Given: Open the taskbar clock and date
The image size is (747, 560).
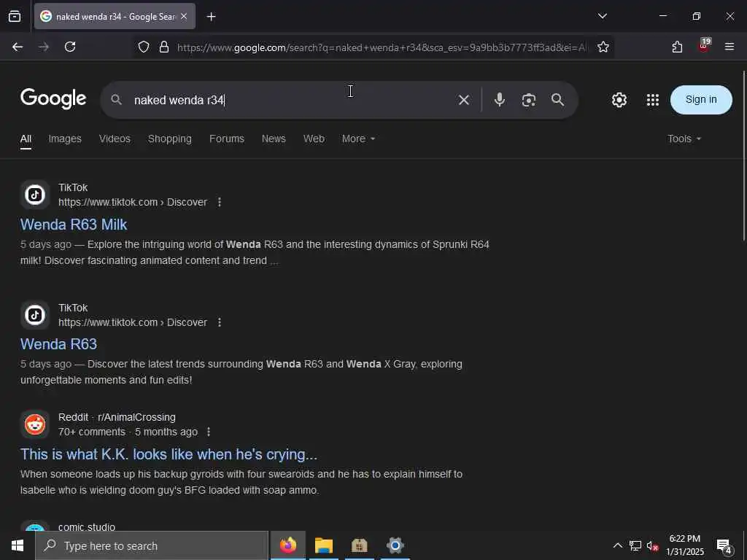Looking at the screenshot, I should click(x=684, y=545).
